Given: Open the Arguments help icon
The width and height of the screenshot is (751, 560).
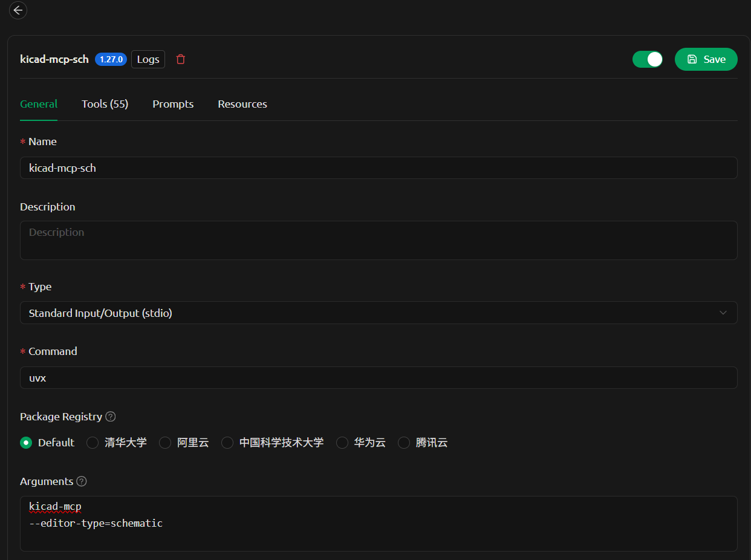Looking at the screenshot, I should tap(82, 481).
